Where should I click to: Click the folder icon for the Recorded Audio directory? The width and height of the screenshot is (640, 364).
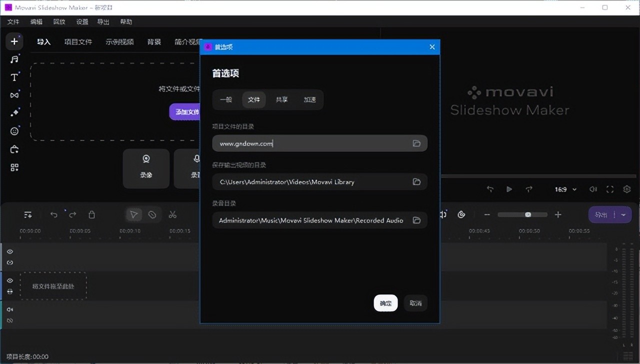click(x=416, y=220)
